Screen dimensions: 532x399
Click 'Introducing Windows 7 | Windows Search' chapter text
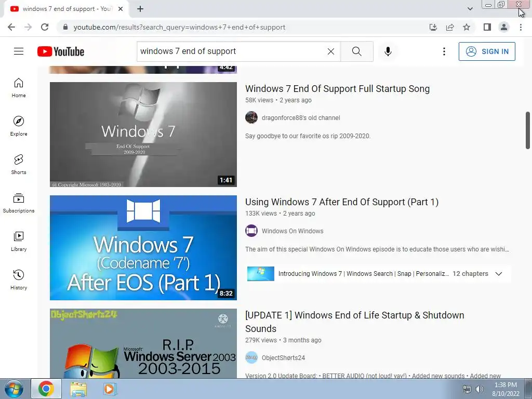pyautogui.click(x=363, y=274)
